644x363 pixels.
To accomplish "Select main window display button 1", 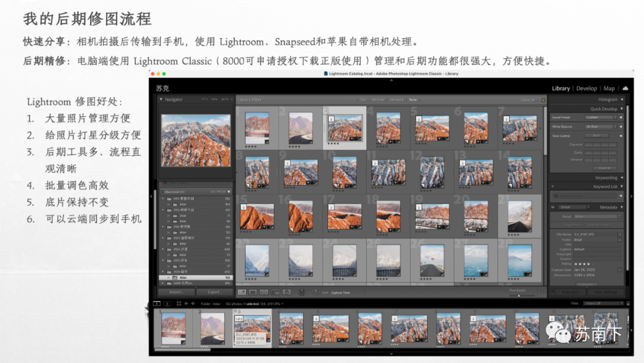I will (x=156, y=303).
